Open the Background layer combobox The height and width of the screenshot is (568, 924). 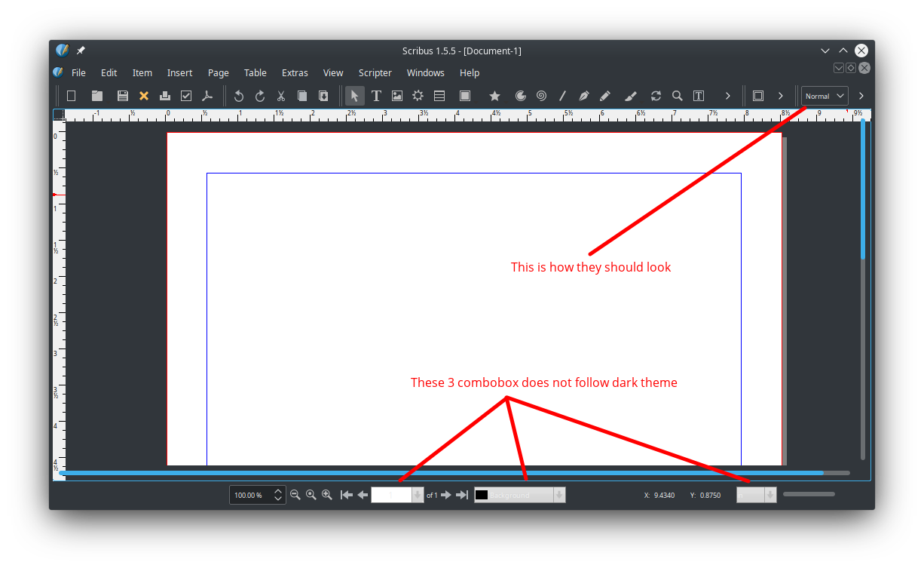click(x=519, y=495)
